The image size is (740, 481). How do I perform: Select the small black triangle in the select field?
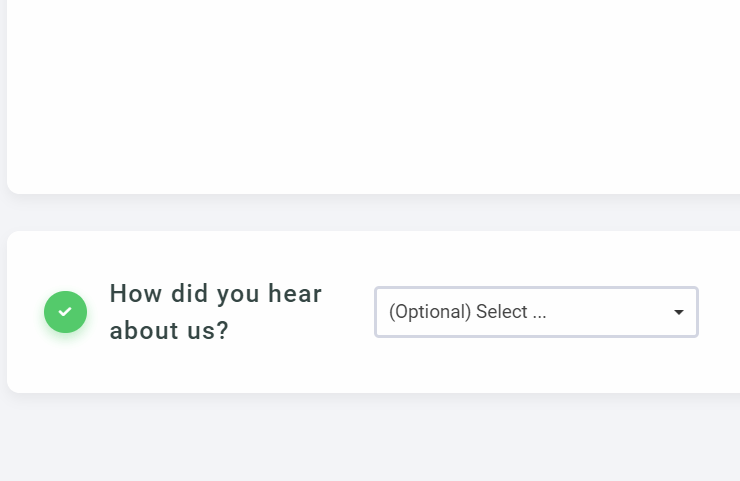coord(679,312)
